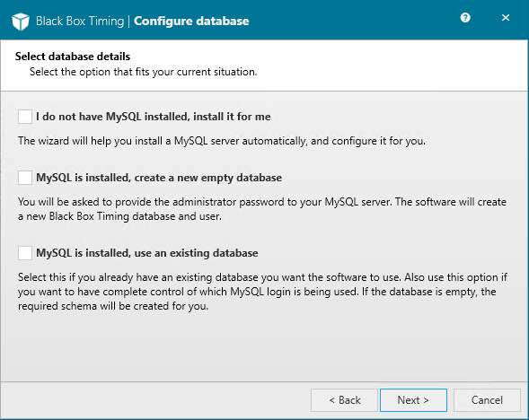Image resolution: width=529 pixels, height=420 pixels.
Task: Go back with the '< Back' button
Action: point(345,400)
